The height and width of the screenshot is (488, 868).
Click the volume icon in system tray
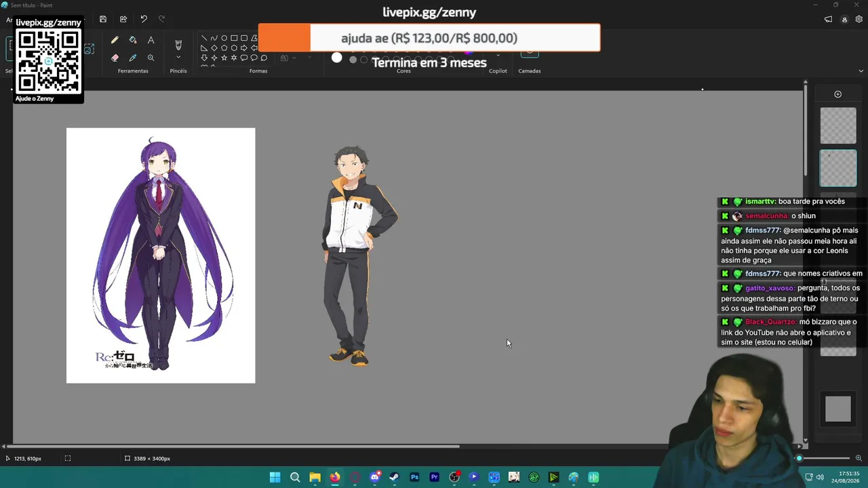point(820,477)
